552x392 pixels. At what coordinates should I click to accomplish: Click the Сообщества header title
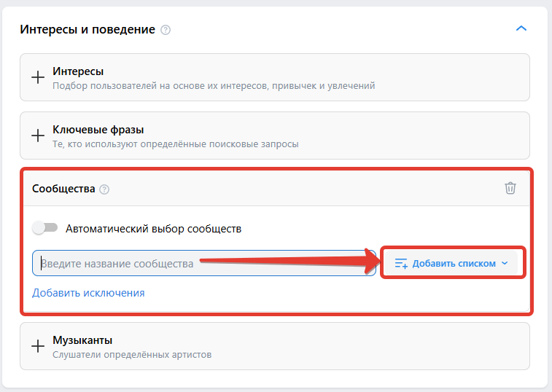(x=63, y=189)
